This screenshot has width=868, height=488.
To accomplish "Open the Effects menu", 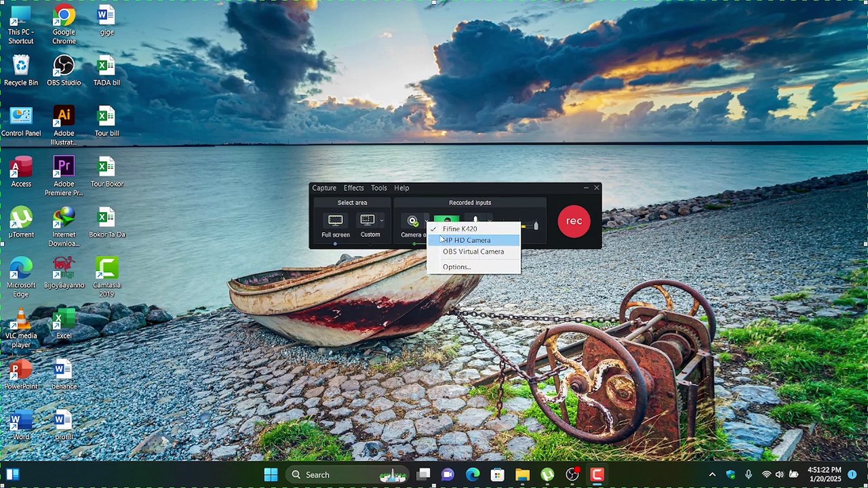I will click(x=353, y=188).
